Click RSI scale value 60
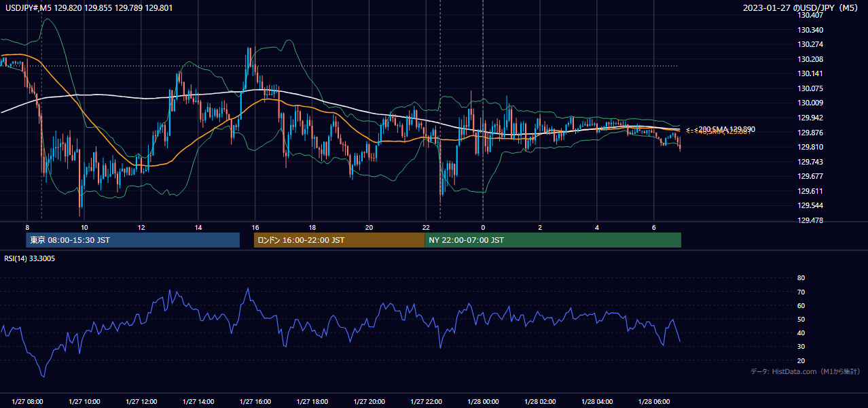 point(801,305)
